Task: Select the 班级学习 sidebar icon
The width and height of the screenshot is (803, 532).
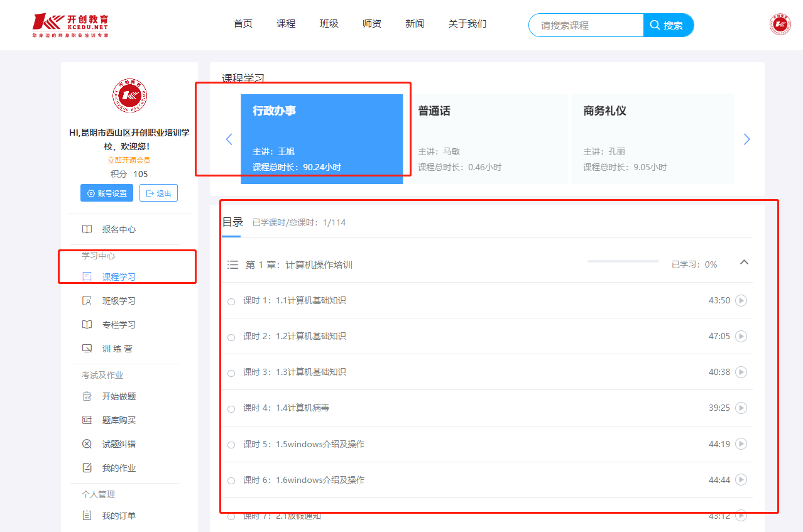Action: (87, 301)
